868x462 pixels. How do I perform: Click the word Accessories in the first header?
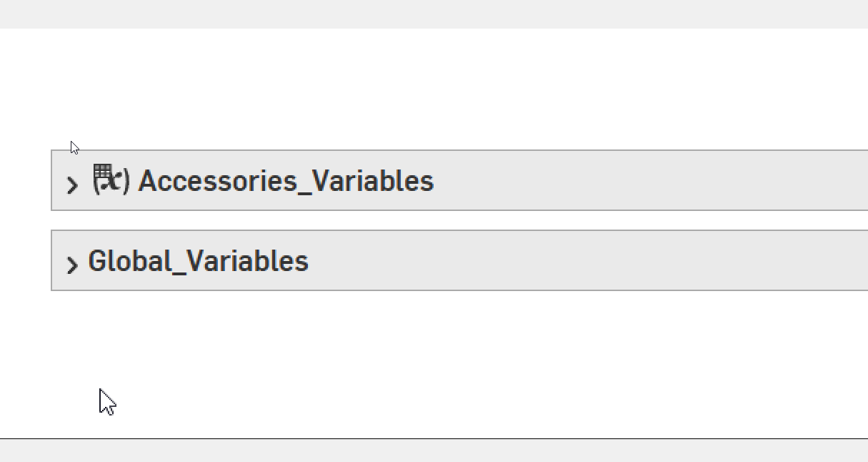coord(216,181)
